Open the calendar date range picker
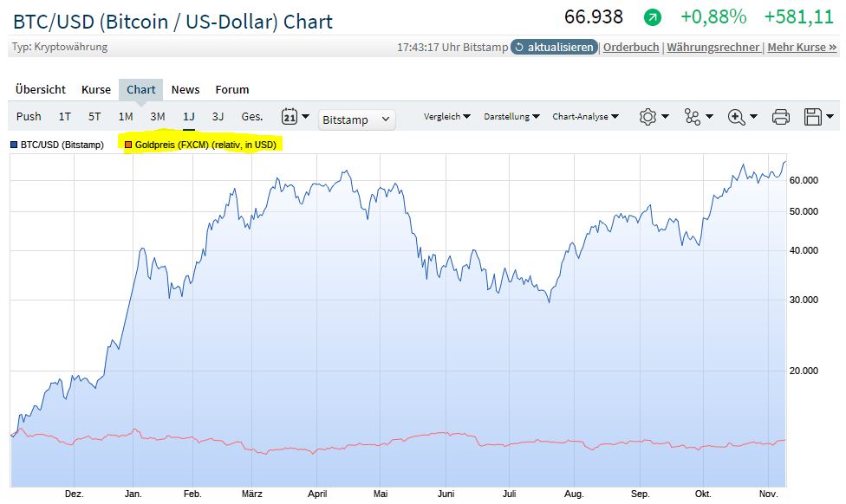The height and width of the screenshot is (504, 846). point(290,117)
